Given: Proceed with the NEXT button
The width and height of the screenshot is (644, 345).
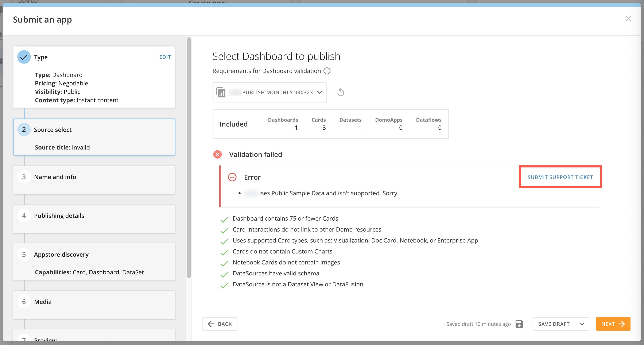Looking at the screenshot, I should (613, 324).
